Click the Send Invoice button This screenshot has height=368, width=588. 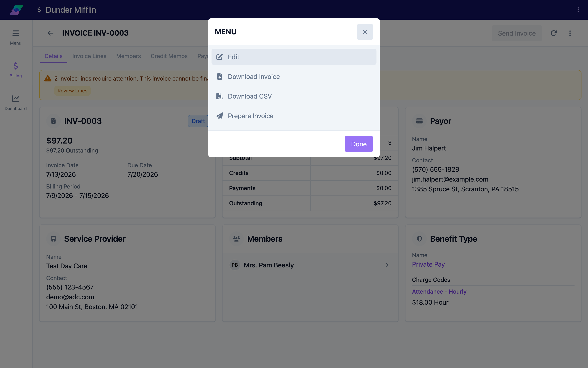[x=517, y=33]
